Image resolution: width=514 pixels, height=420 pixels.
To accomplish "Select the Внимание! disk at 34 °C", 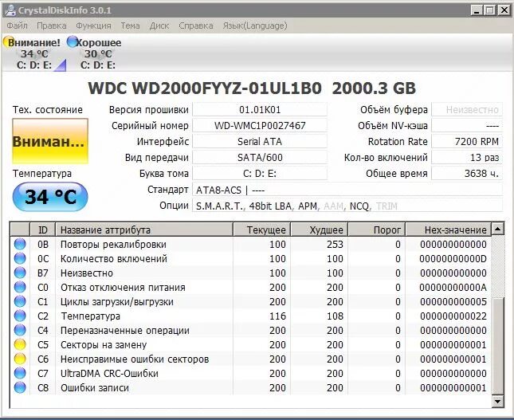I will pos(34,53).
